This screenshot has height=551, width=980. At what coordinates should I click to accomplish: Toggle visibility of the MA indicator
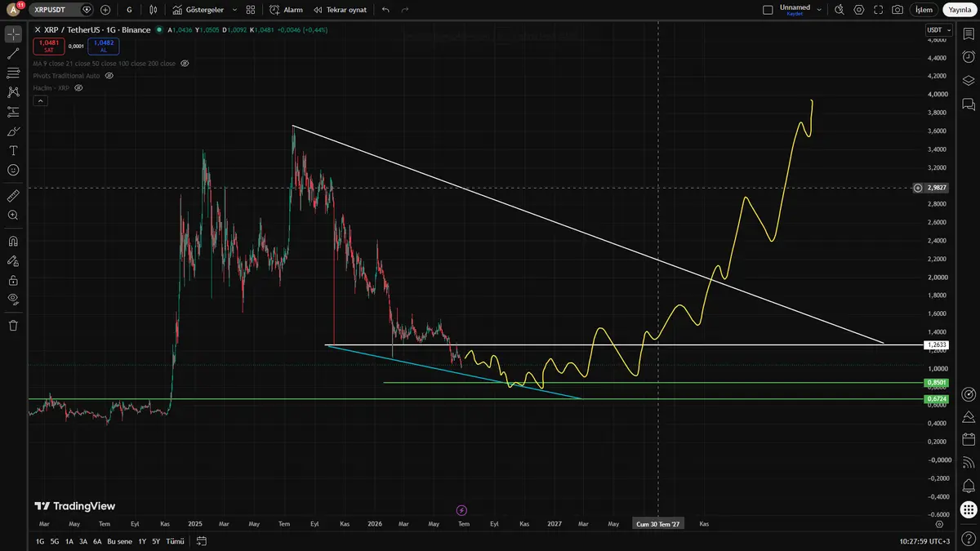pyautogui.click(x=185, y=63)
